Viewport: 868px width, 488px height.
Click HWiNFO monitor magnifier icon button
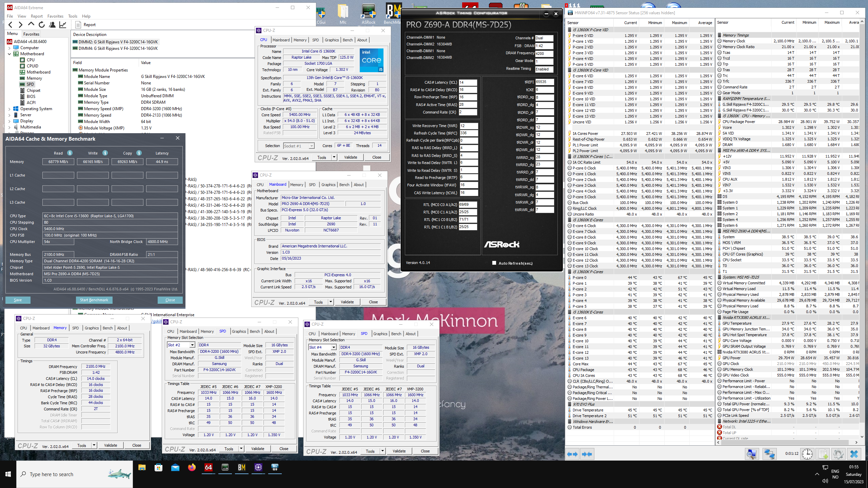click(752, 454)
